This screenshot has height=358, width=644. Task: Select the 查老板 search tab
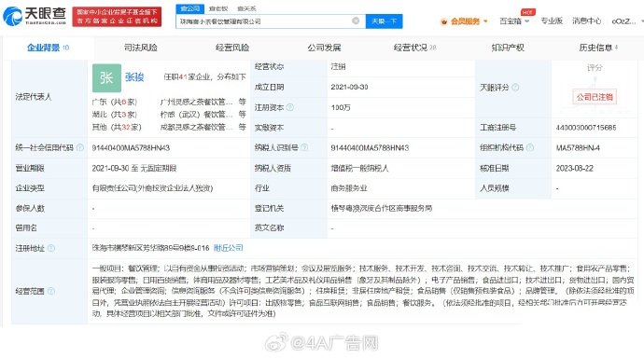coord(218,8)
